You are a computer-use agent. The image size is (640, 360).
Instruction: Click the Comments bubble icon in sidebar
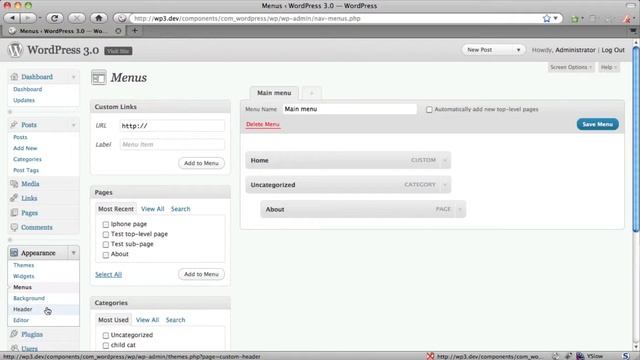[14, 227]
